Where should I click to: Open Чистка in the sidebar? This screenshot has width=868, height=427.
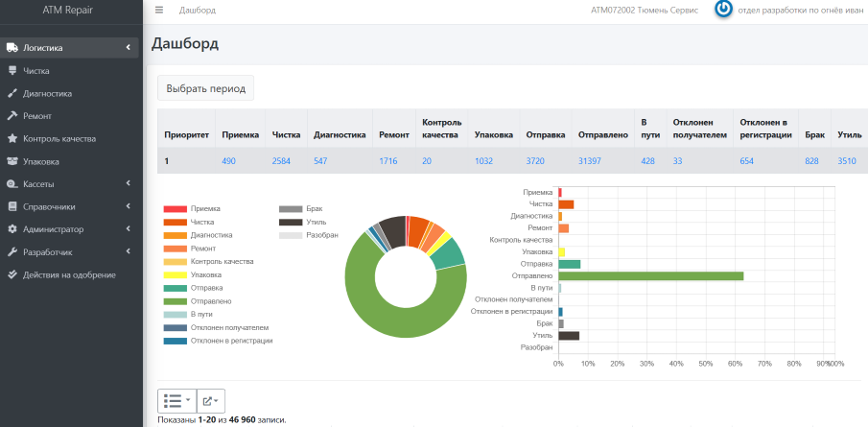[x=36, y=71]
